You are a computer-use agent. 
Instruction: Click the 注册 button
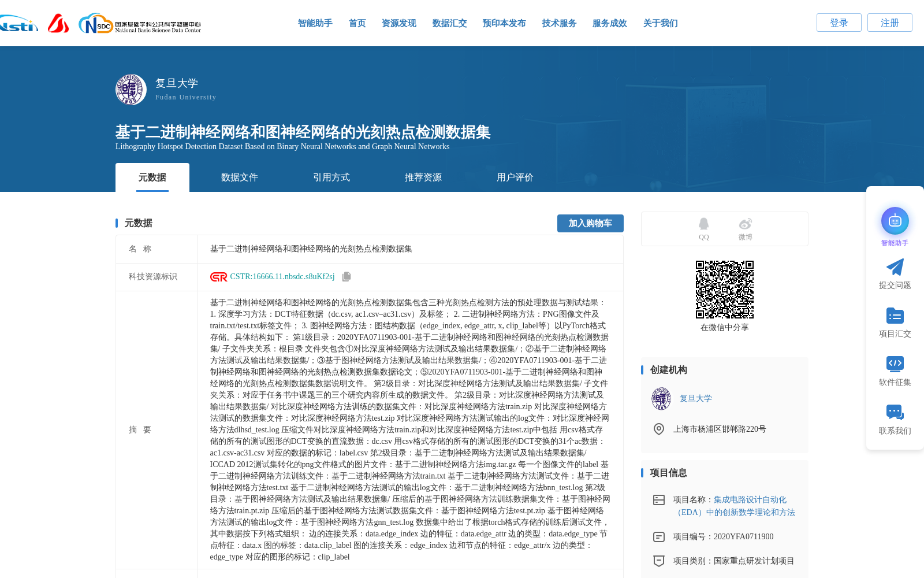[889, 23]
